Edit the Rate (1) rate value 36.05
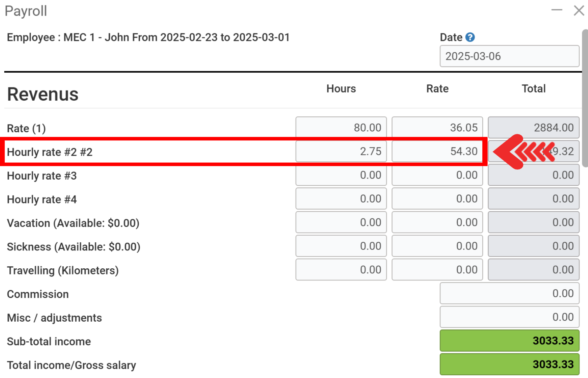Viewport: 588px width, 378px height. (x=437, y=128)
